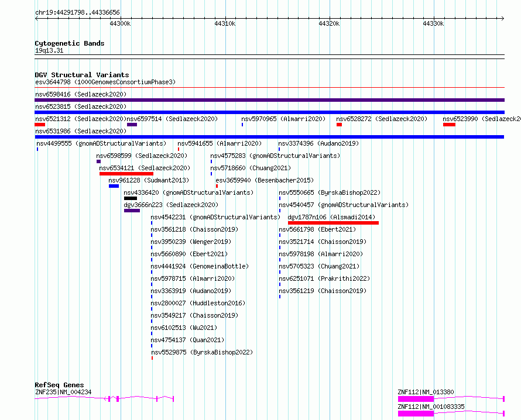Click the nsv961228 (Sudmant2013) label
This screenshot has width=521, height=420.
tap(149, 180)
